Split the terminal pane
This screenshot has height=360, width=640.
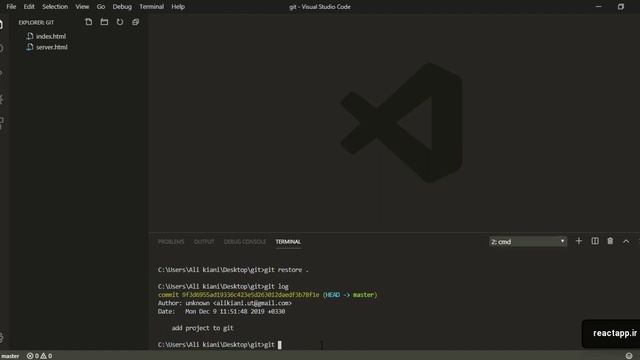tap(595, 241)
